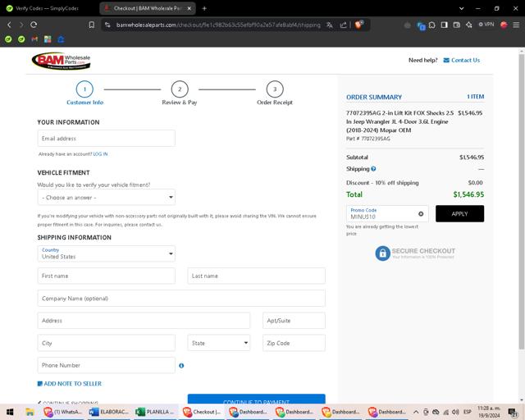This screenshot has height=420, width=525.
Task: Click the browser address bar URL
Action: [x=218, y=25]
